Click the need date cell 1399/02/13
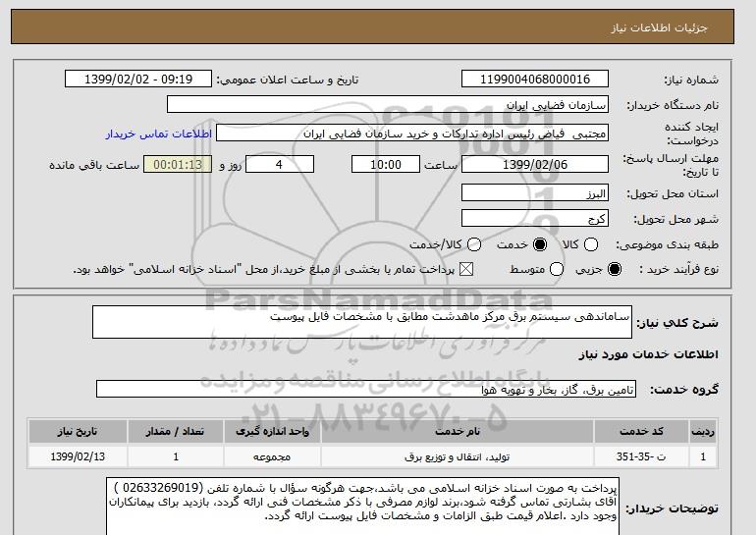756x535 pixels. (x=78, y=456)
